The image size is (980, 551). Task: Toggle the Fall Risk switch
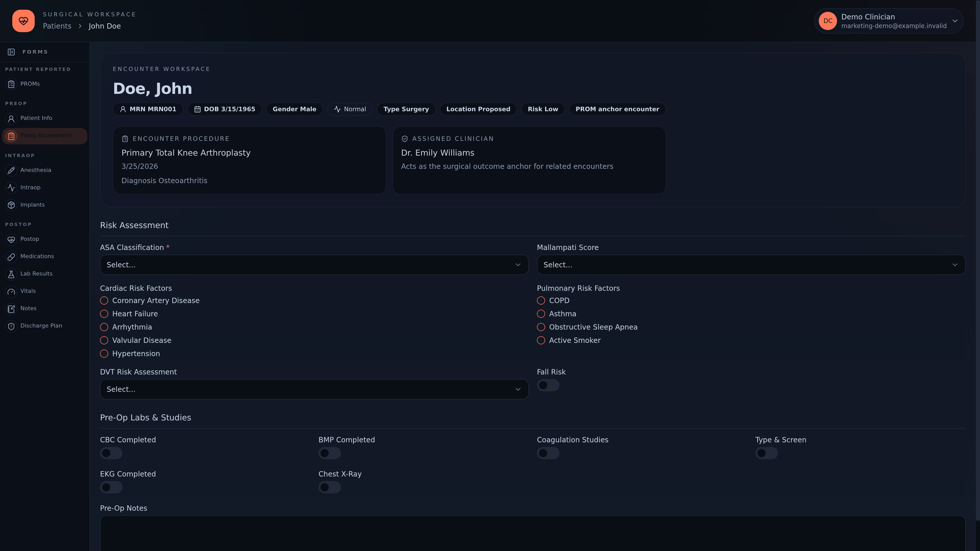coord(548,385)
